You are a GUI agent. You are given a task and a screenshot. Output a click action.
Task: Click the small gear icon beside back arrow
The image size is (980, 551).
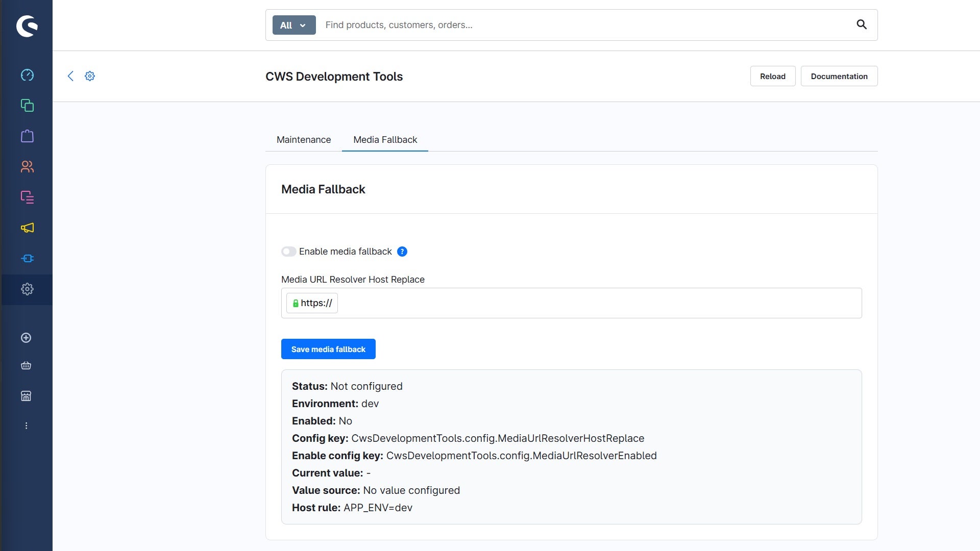click(x=90, y=76)
